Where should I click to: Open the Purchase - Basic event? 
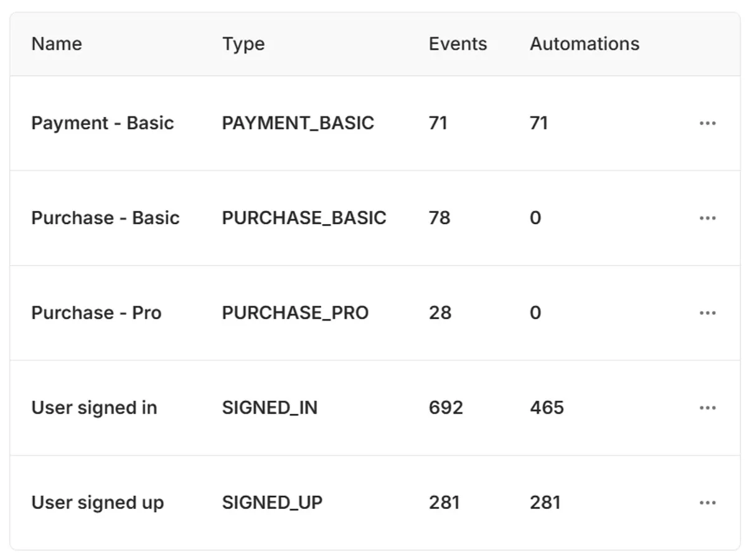[105, 218]
